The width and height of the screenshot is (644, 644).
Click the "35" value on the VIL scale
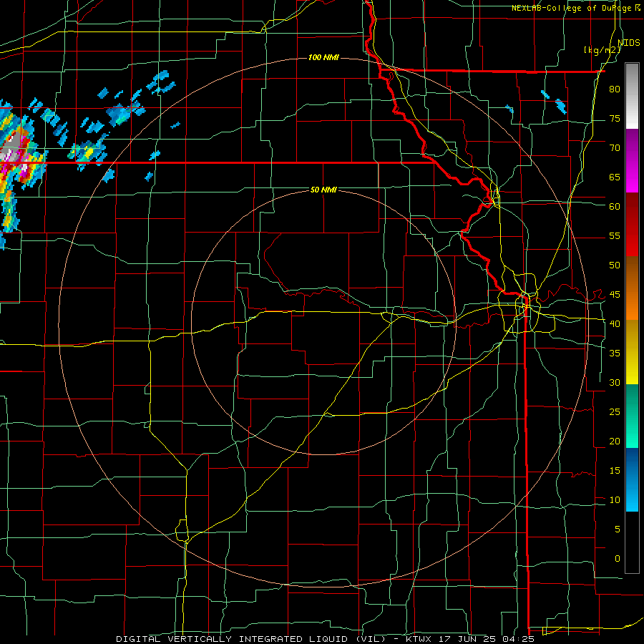(x=615, y=353)
